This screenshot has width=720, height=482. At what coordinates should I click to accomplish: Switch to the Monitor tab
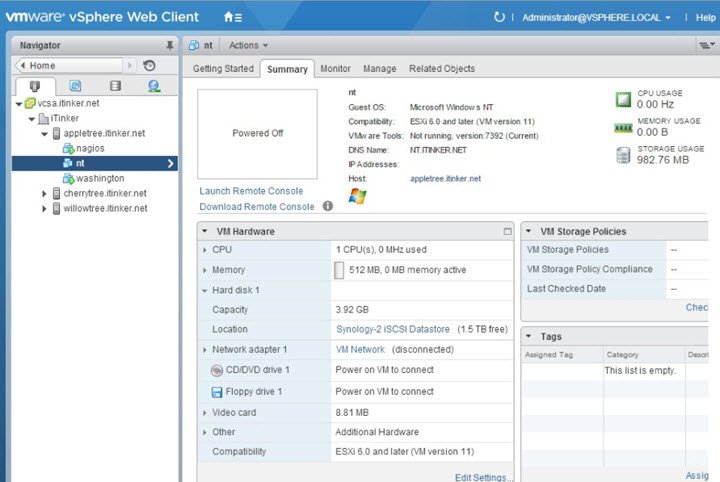[x=336, y=68]
